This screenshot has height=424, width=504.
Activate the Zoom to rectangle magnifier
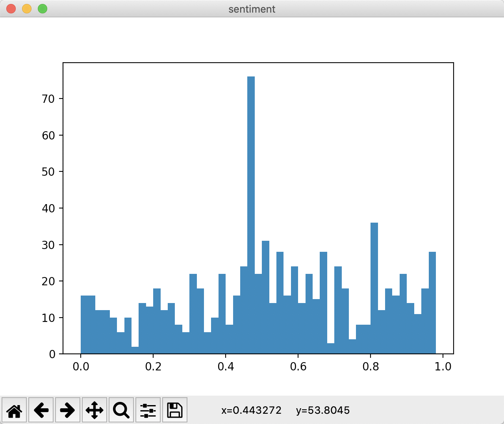tap(121, 410)
